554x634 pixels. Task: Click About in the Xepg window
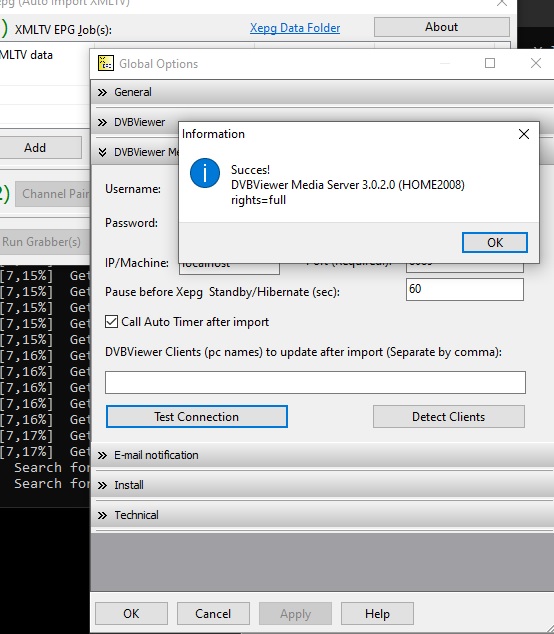442,27
